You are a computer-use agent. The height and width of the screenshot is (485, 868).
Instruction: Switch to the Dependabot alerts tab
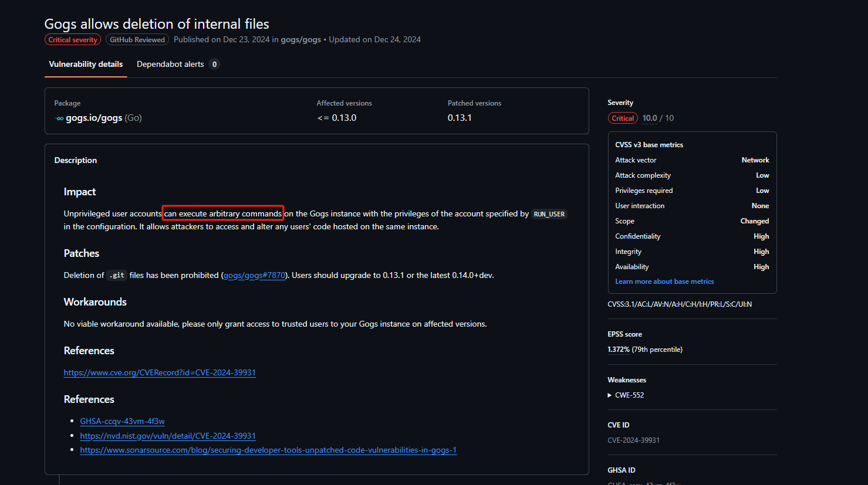pyautogui.click(x=170, y=65)
